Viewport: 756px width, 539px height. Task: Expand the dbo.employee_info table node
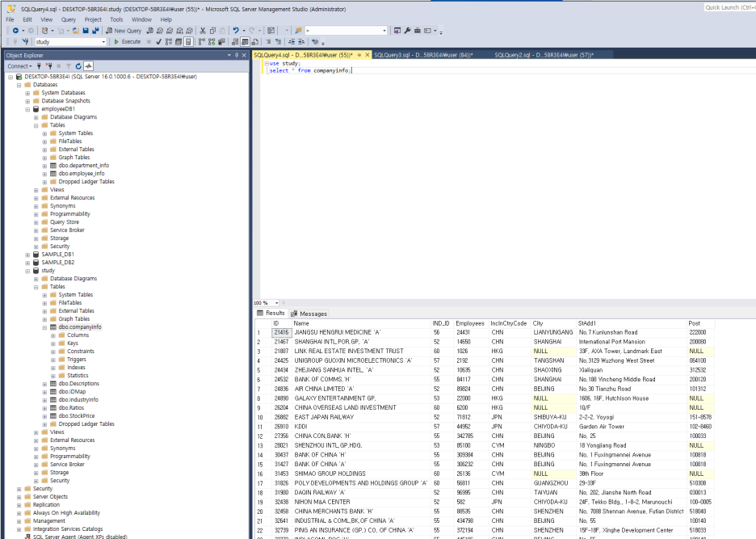(x=44, y=174)
